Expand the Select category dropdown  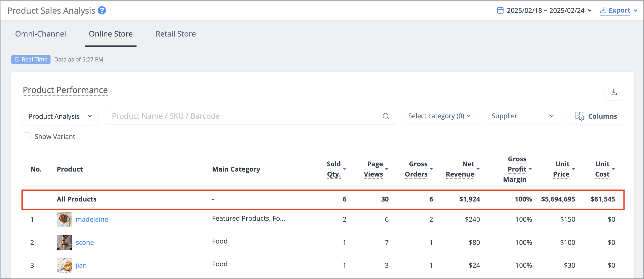point(440,116)
